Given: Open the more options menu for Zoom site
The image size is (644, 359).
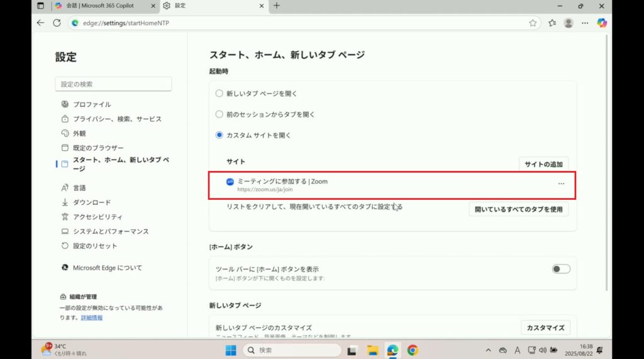Looking at the screenshot, I should click(561, 184).
